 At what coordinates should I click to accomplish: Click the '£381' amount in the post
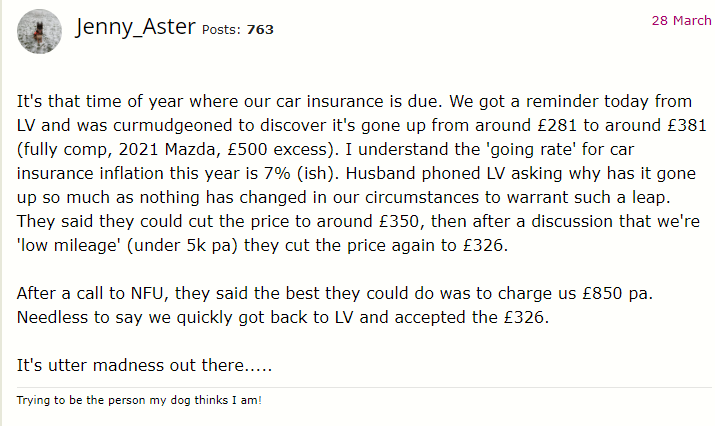tap(687, 125)
